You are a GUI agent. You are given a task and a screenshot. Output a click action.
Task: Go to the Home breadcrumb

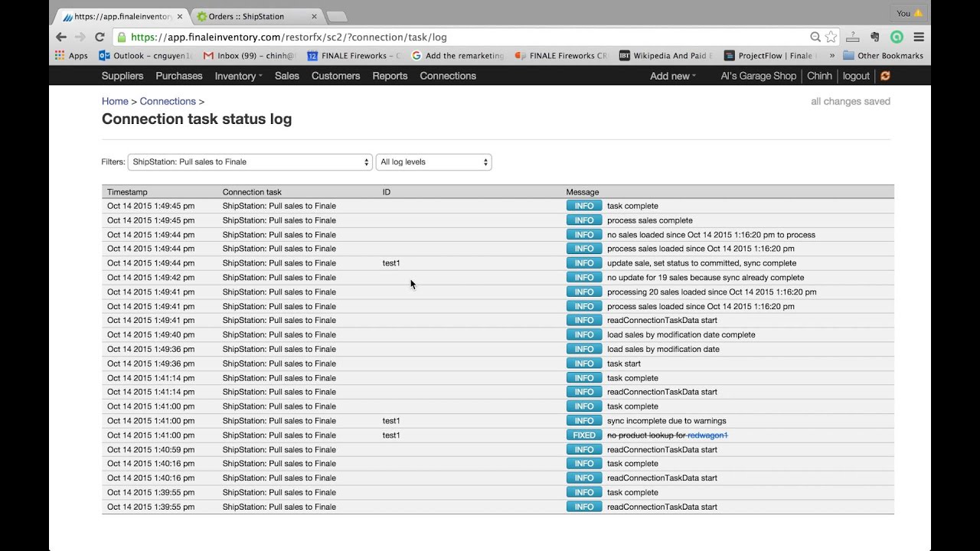(115, 101)
